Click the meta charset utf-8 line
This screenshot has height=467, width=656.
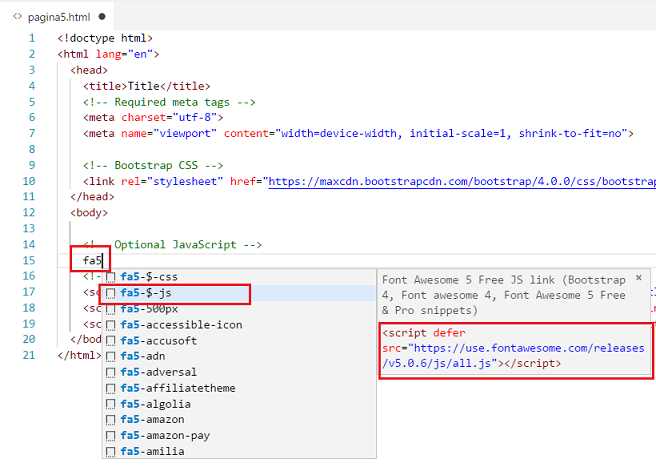tap(153, 118)
